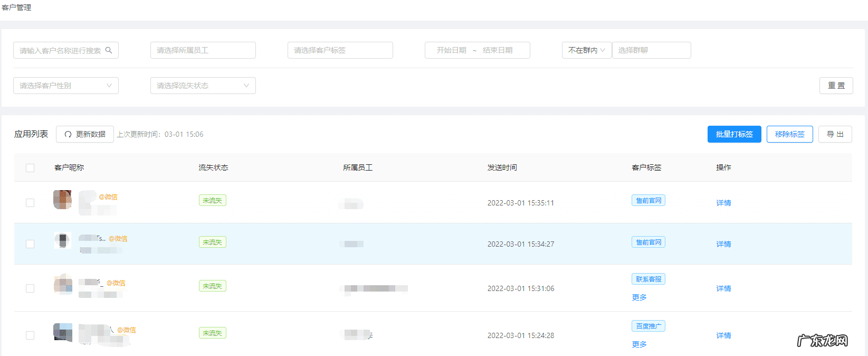Check the row sent at 2022-03-01 15:24:28
The image size is (868, 356).
[x=30, y=335]
